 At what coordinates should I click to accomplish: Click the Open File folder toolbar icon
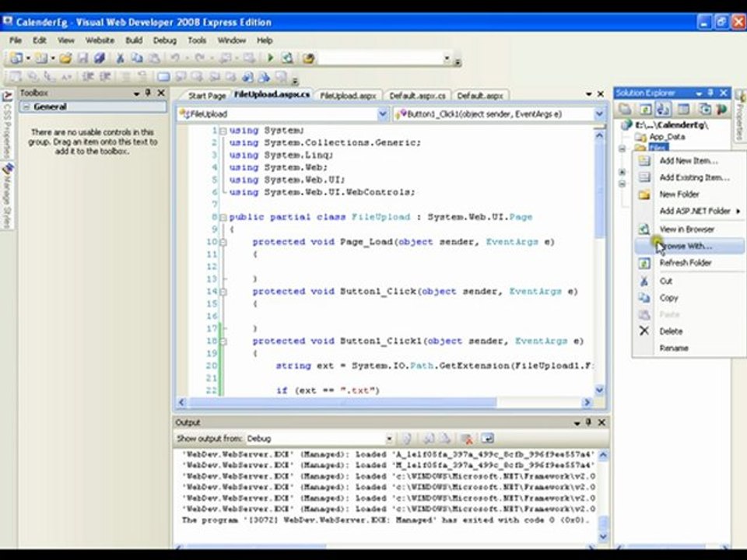pos(65,58)
